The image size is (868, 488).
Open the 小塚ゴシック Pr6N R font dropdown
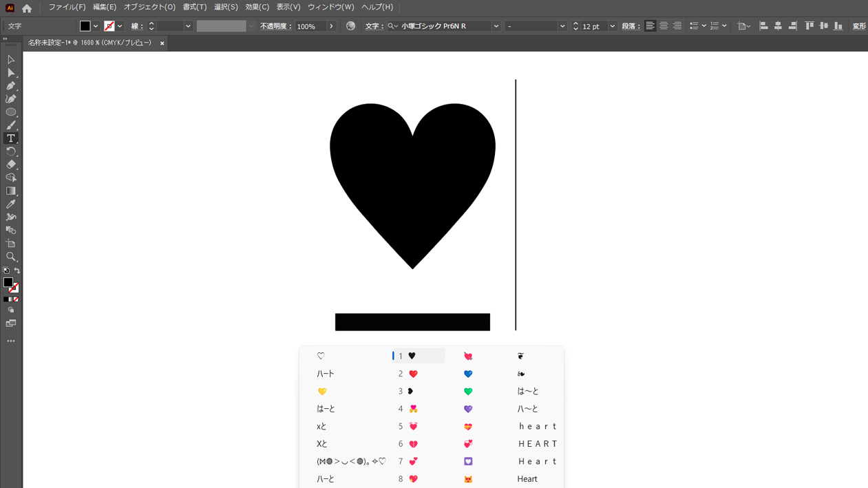495,25
